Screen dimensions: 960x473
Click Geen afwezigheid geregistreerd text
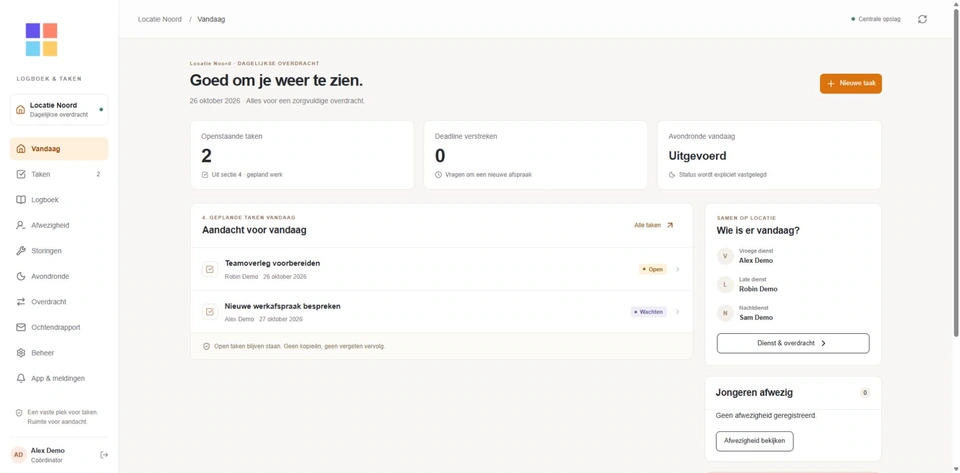[766, 415]
